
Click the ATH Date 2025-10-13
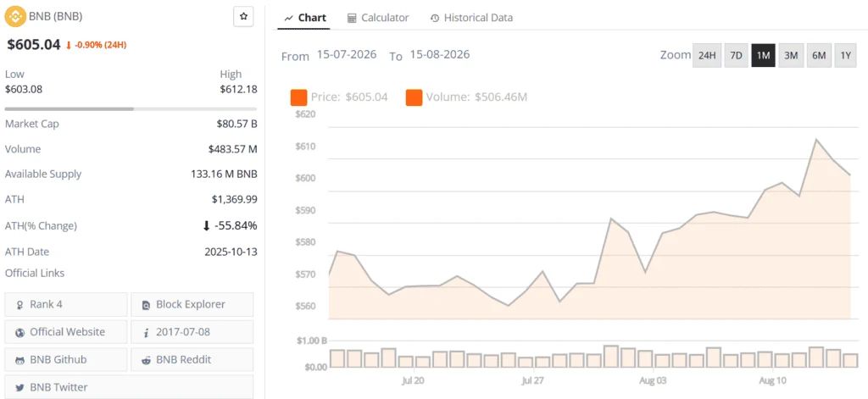[x=231, y=252]
